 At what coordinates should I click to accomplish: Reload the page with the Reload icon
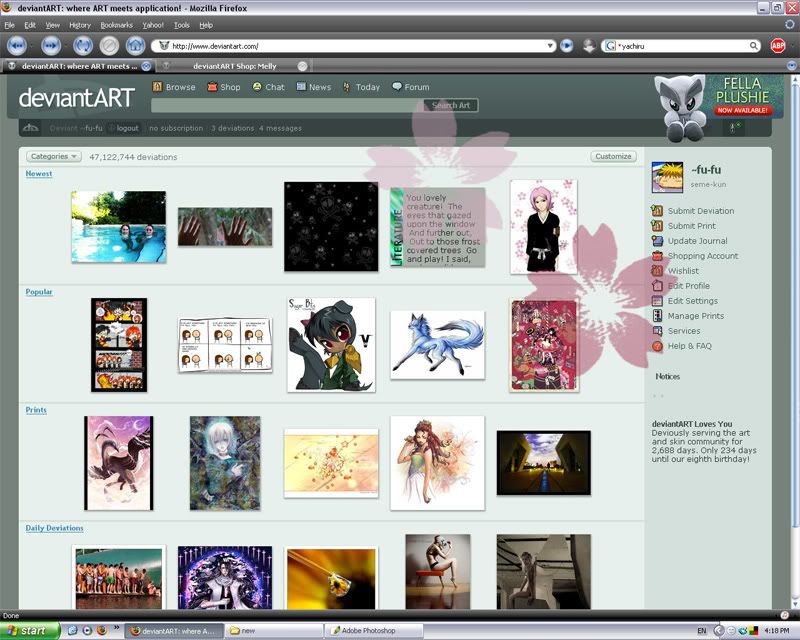(x=82, y=46)
